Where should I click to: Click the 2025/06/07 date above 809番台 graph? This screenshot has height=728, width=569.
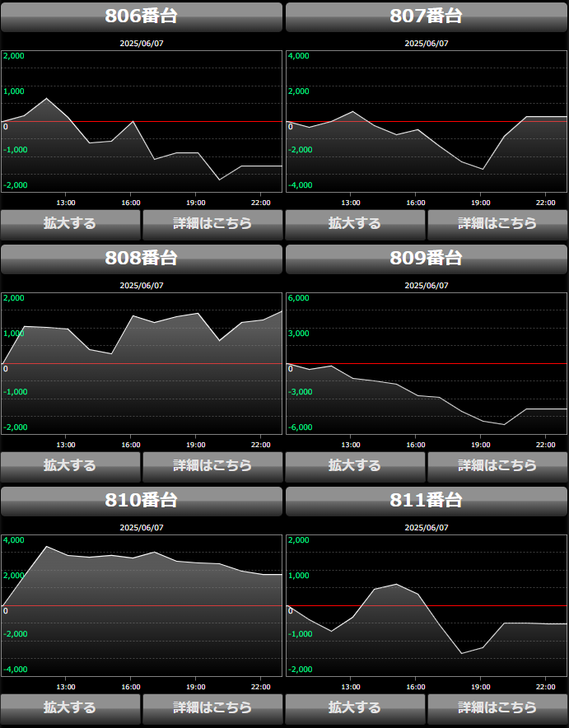point(427,286)
